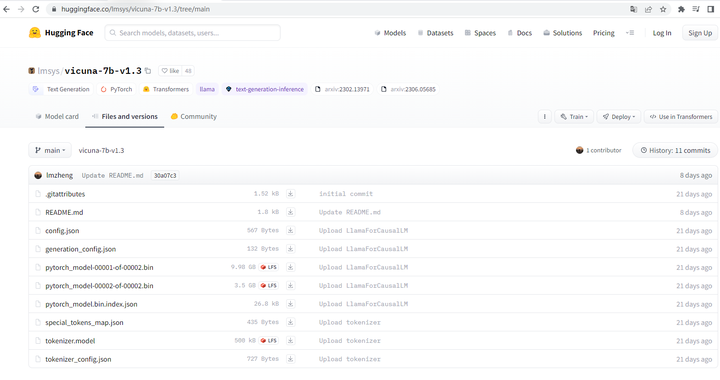Open the Community tab
This screenshot has width=720, height=380.
coord(193,117)
